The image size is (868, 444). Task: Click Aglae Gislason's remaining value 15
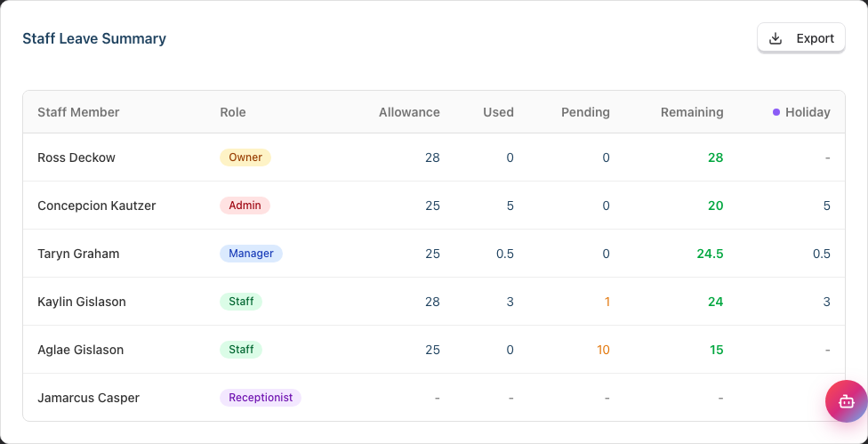[716, 351]
